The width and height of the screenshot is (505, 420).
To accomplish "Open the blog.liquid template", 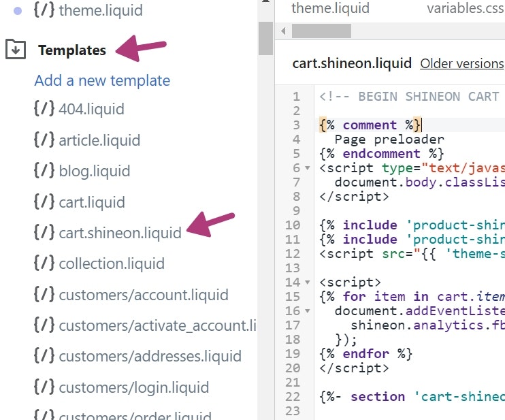I will pos(95,171).
